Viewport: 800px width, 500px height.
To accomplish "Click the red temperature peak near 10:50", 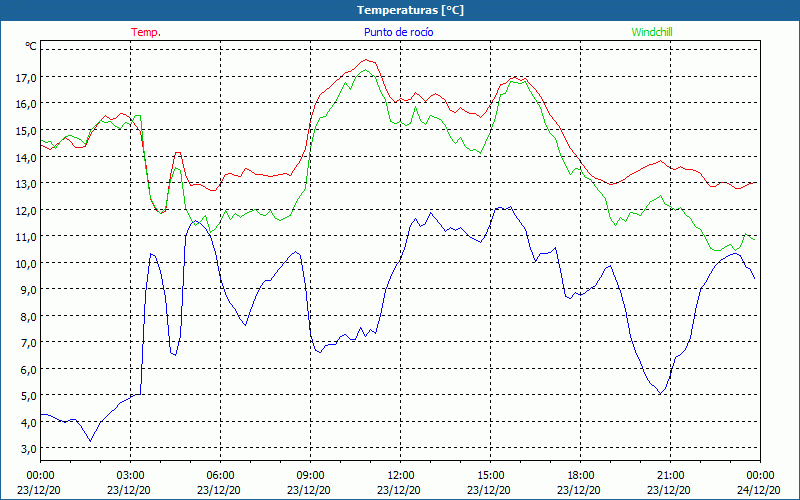I will tap(366, 60).
